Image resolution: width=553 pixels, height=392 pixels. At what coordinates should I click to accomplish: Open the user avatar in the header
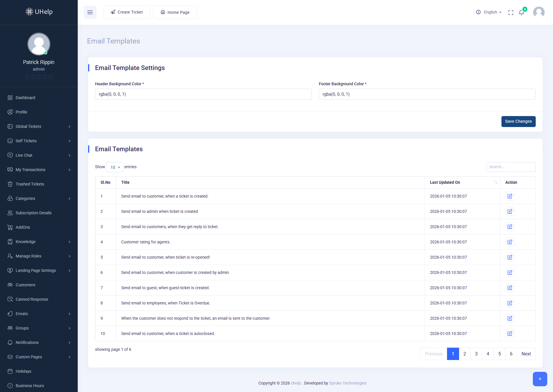point(539,12)
